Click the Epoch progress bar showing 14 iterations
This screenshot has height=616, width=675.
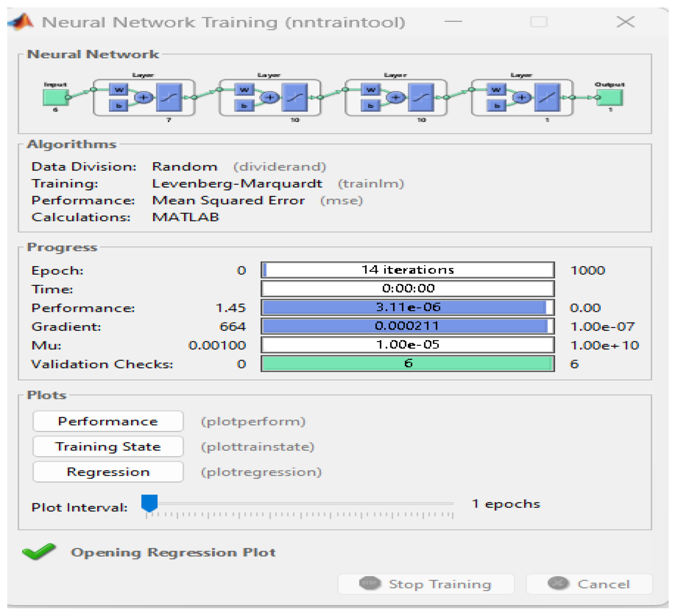coord(407,270)
